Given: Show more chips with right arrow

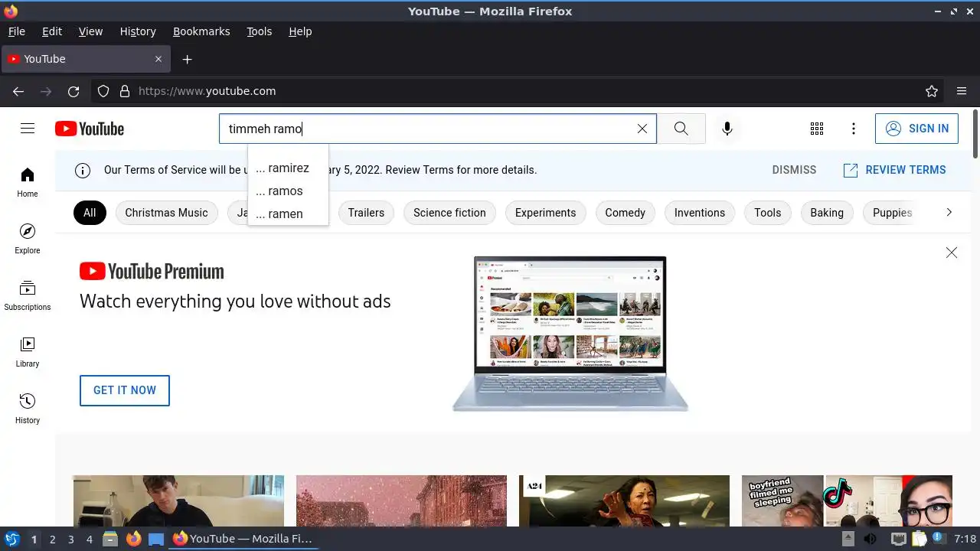Looking at the screenshot, I should click(x=949, y=212).
